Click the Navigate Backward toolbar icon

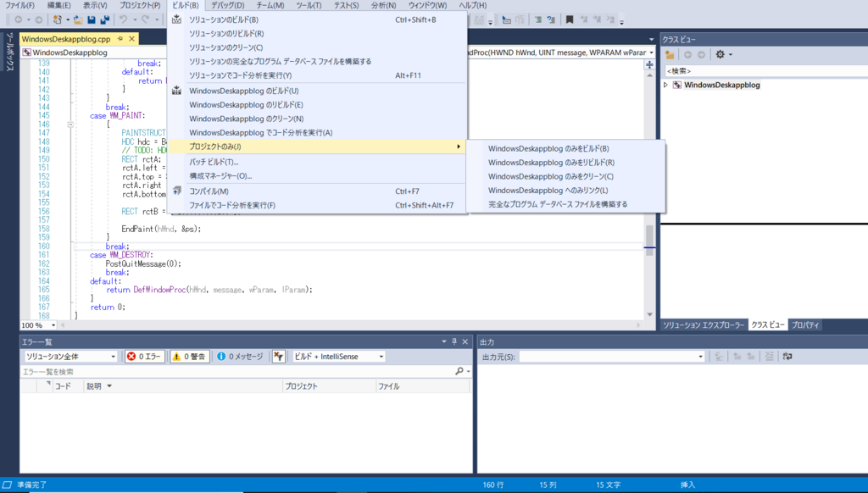tap(19, 19)
